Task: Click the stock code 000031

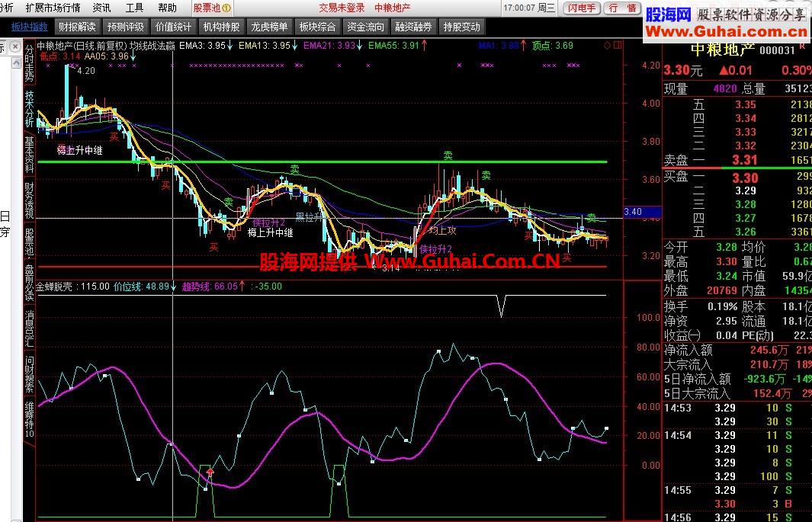Action: [777, 50]
